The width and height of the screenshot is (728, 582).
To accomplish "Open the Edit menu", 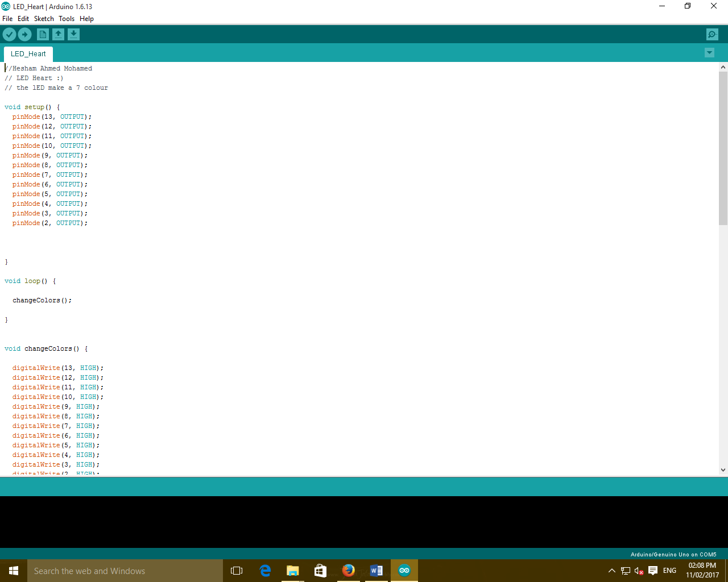I will [23, 19].
